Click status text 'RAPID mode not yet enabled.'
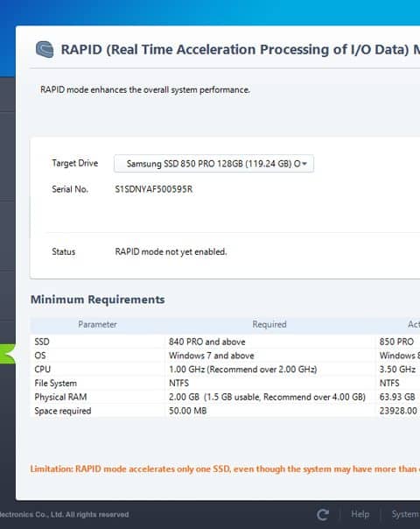The image size is (420, 529). tap(171, 251)
